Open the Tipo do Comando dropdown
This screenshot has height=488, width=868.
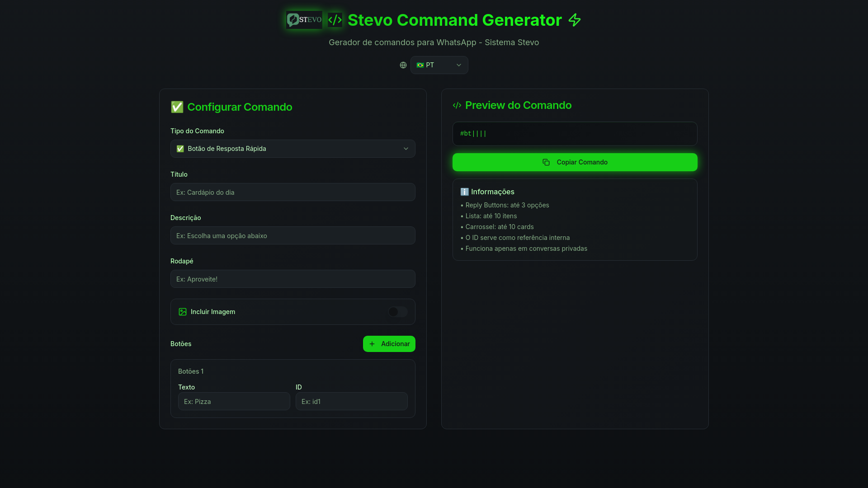293,149
